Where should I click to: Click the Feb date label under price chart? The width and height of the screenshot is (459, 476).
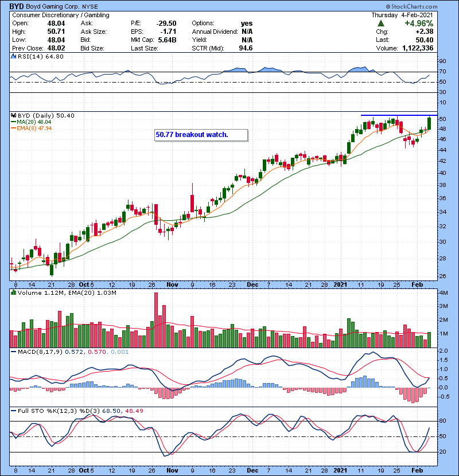click(x=417, y=285)
